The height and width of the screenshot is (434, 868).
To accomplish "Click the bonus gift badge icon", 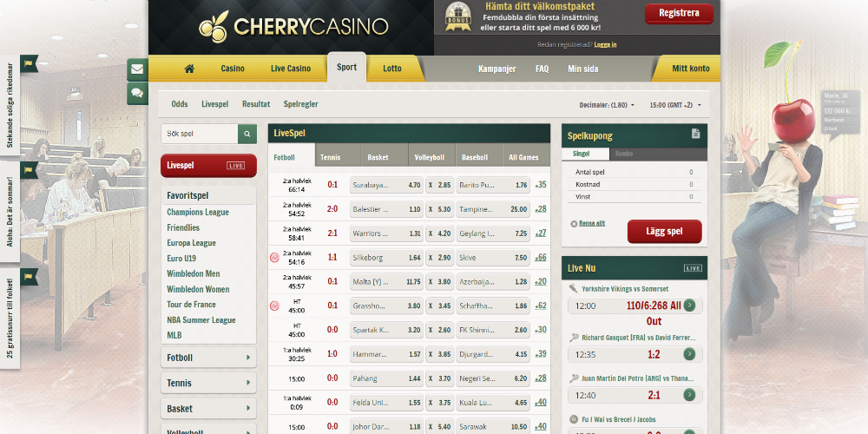I will coord(457,16).
